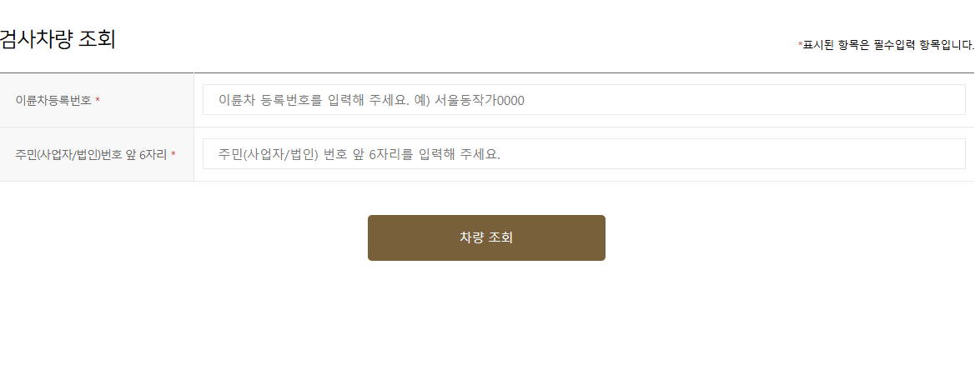Click the red asterisk in the 필수입력 notice
Viewport: 980px width, 365px height.
[x=800, y=44]
